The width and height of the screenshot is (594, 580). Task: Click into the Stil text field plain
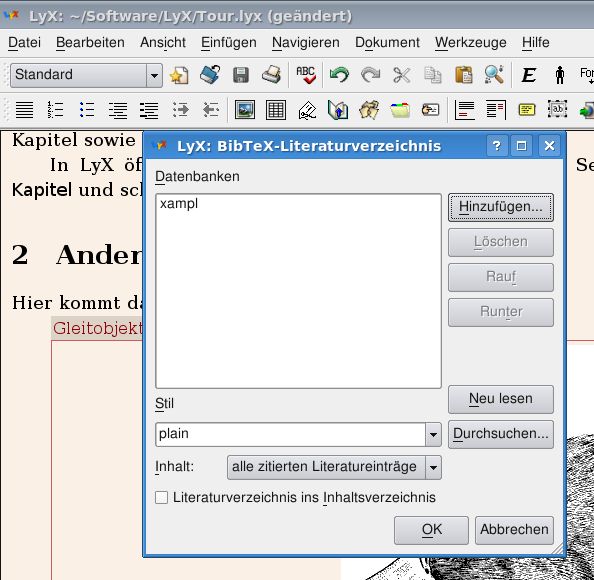point(291,434)
